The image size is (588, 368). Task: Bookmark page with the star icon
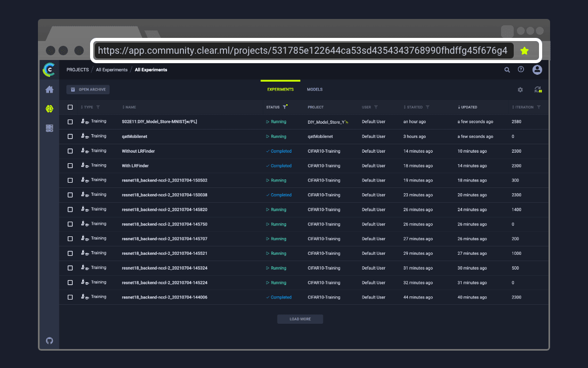524,51
